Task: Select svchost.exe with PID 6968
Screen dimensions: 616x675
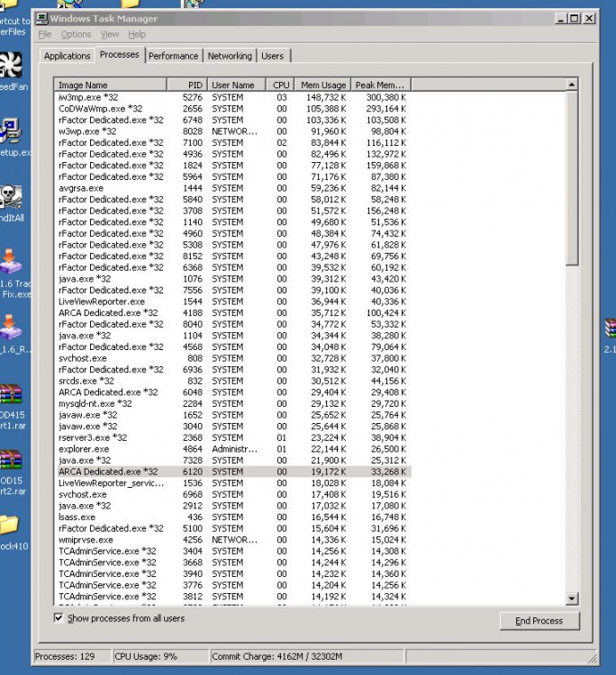Action: coord(233,494)
